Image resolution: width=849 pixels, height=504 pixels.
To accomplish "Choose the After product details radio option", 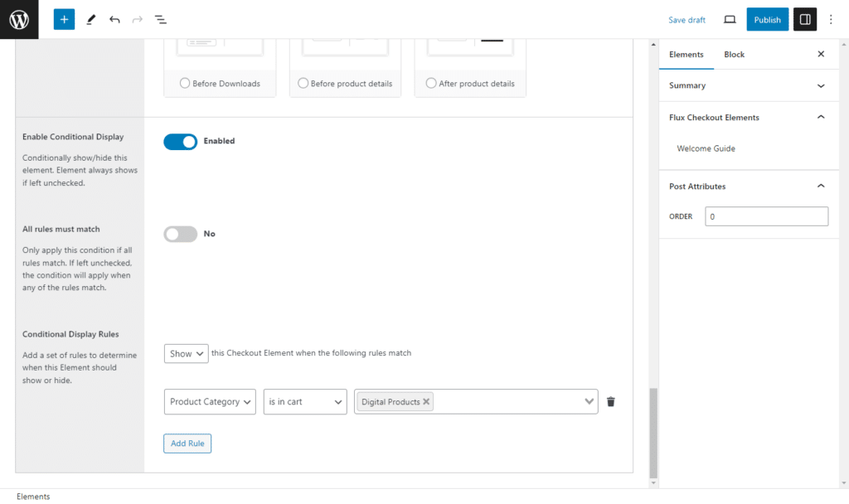I will click(x=431, y=83).
